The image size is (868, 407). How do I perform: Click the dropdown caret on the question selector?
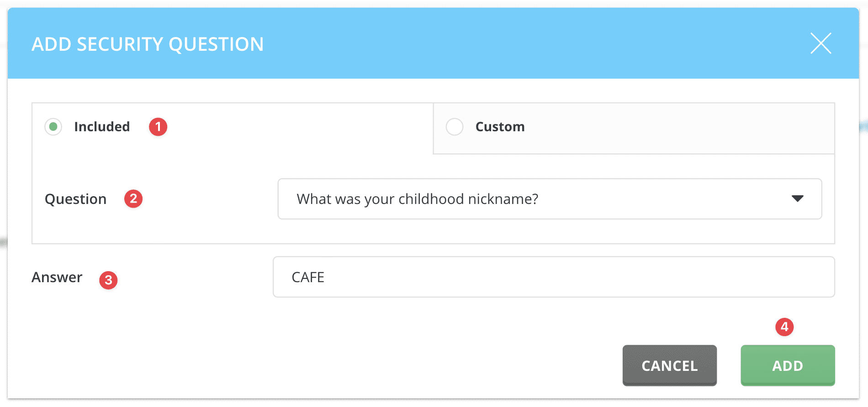(798, 198)
